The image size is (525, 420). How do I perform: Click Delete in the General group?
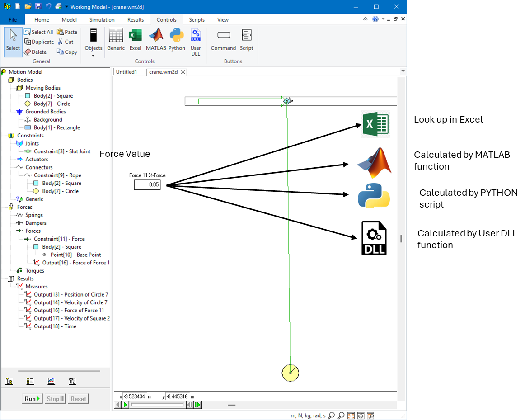click(36, 52)
